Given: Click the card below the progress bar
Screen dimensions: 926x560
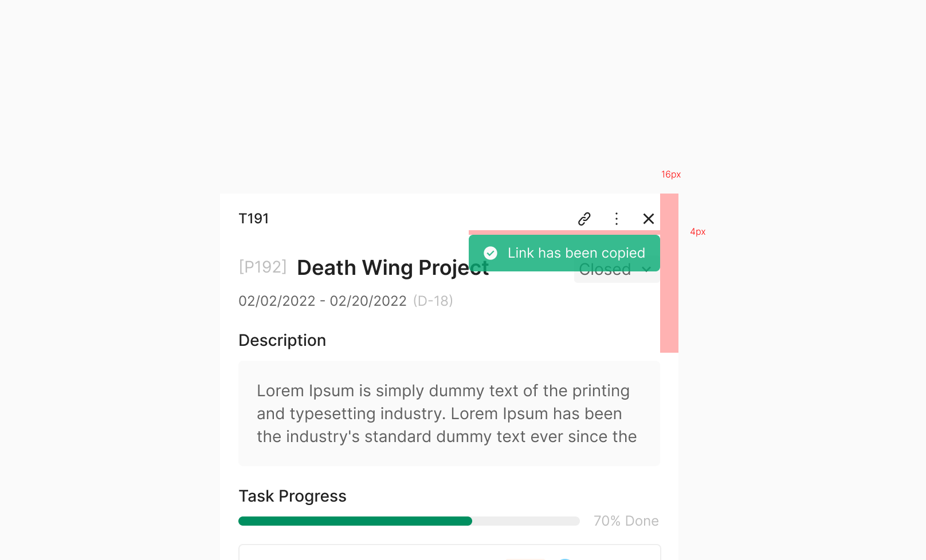Looking at the screenshot, I should [449, 552].
